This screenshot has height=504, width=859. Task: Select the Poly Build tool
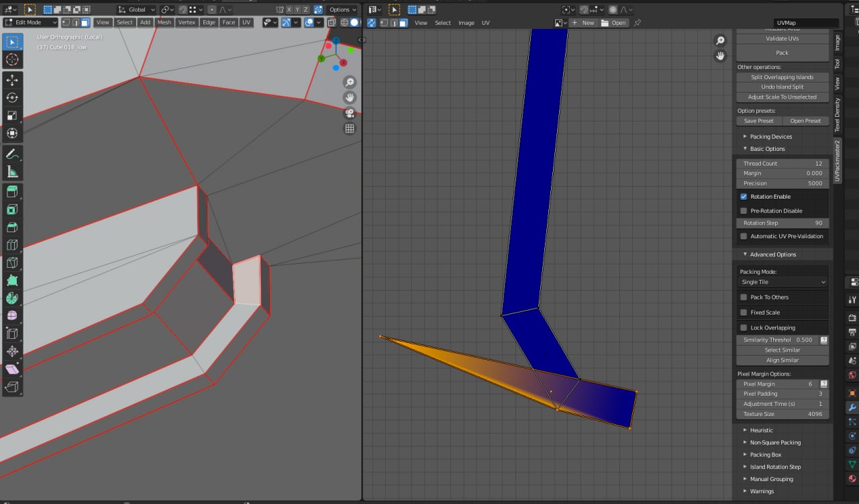coord(11,280)
